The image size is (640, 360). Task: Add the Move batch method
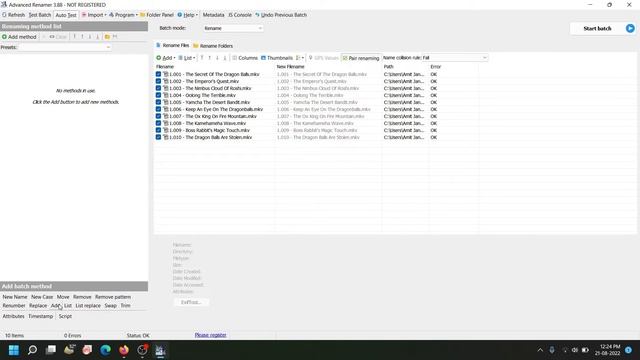tap(63, 297)
